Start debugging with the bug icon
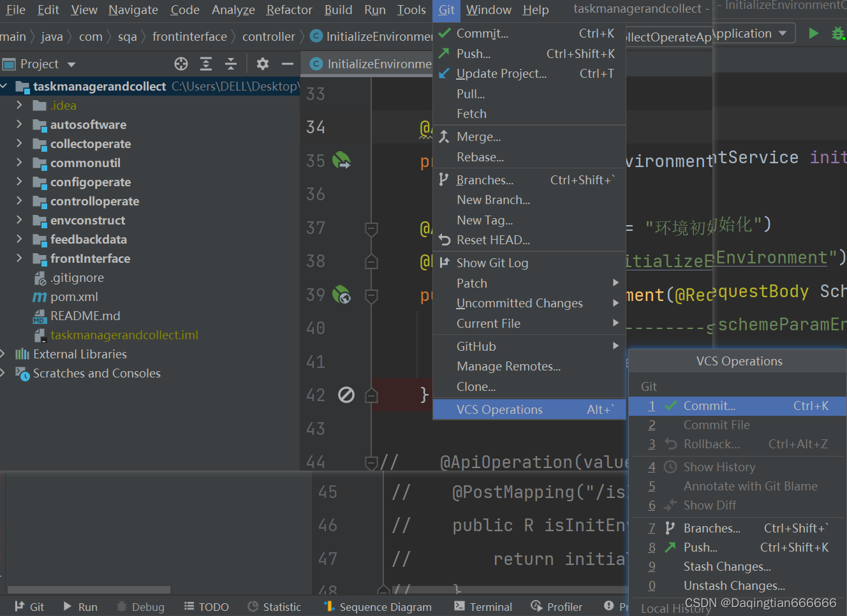 (x=838, y=33)
